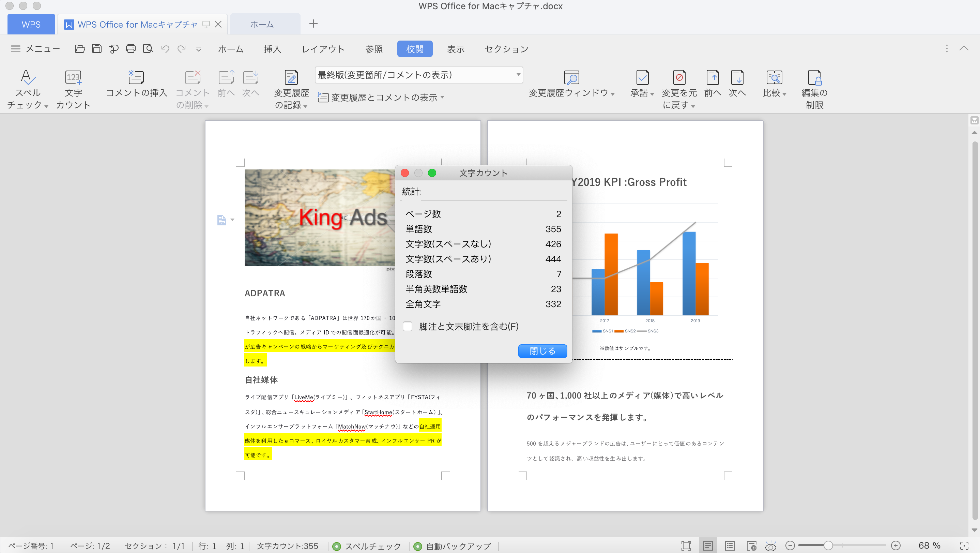Click the zoom slider handle
The image size is (980, 553).
pos(828,546)
